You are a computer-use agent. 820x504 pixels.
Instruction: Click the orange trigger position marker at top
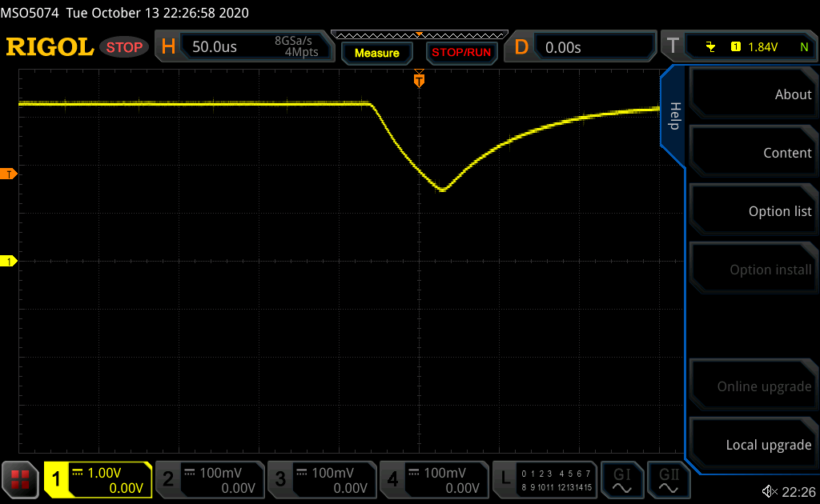(419, 78)
